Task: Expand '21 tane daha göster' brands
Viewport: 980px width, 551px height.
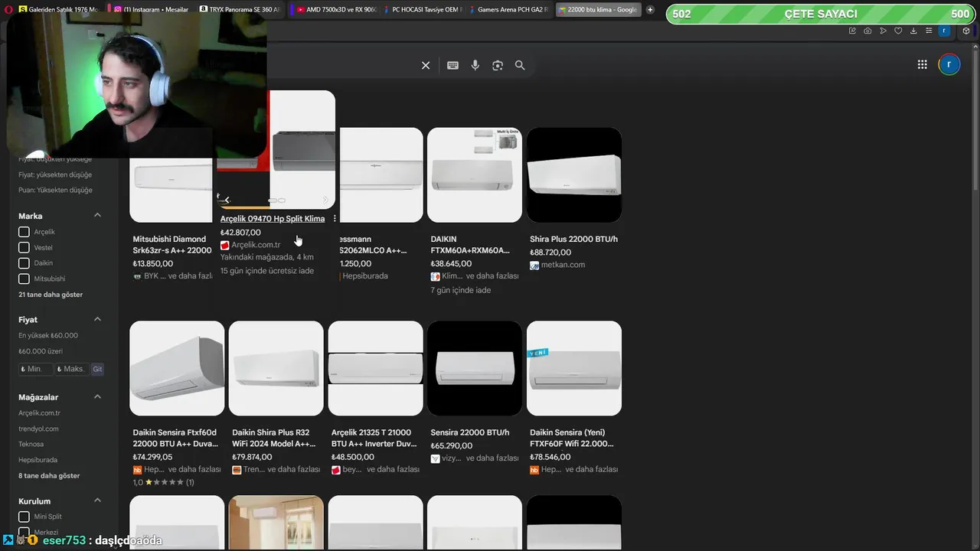Action: [51, 295]
